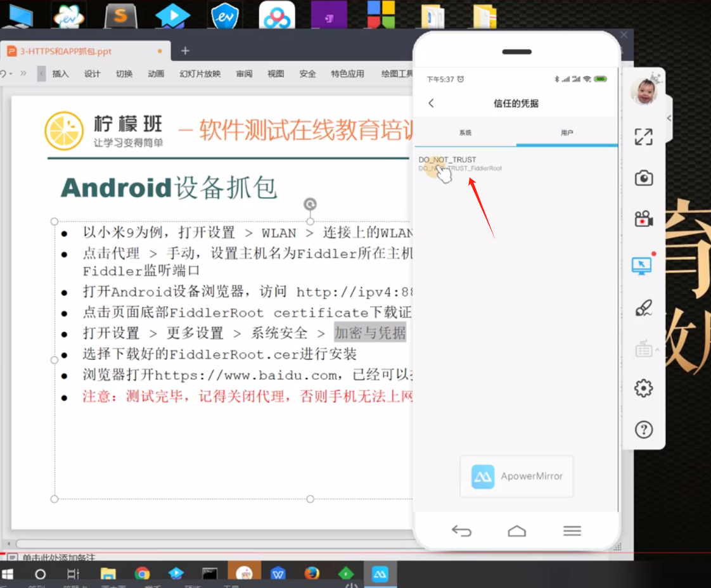Viewport: 711px width, 588px height.
Task: Tap the phone home button
Action: click(x=516, y=530)
